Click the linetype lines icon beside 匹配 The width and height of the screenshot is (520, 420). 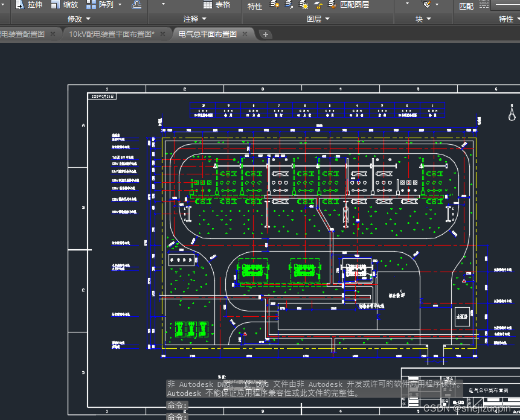click(x=484, y=5)
